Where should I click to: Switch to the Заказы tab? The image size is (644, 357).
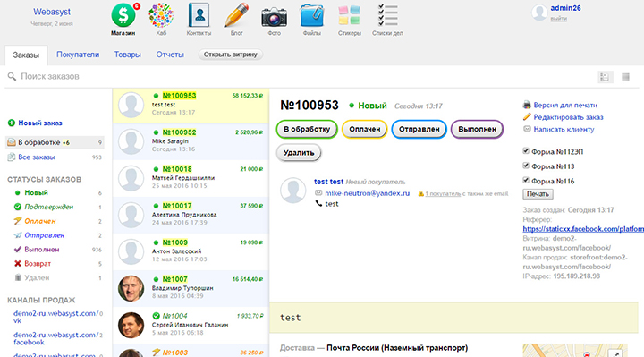pyautogui.click(x=26, y=55)
